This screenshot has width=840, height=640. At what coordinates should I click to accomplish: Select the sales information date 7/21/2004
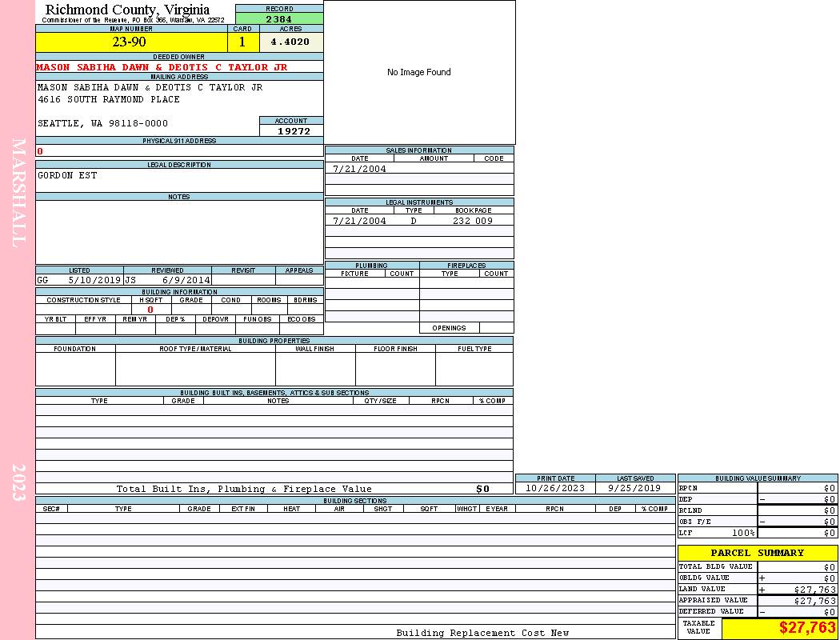coord(359,169)
